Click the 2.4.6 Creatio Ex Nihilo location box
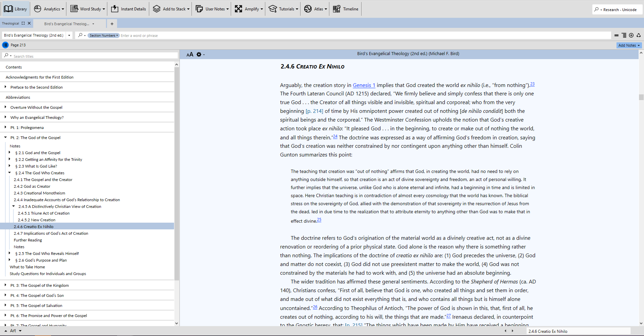 point(579,331)
